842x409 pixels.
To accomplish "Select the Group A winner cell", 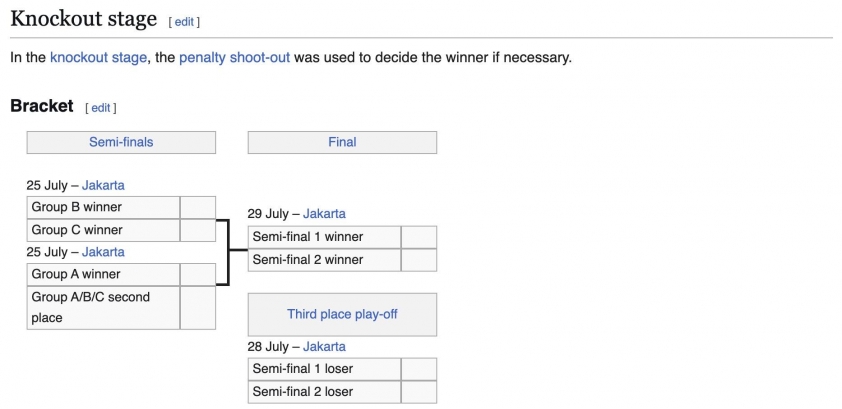I will [103, 274].
